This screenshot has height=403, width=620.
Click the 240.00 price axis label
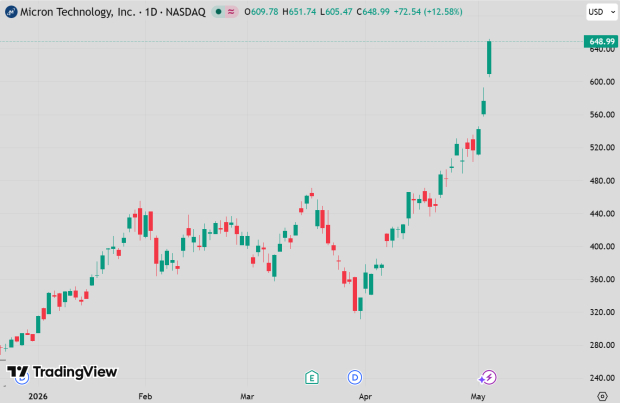pyautogui.click(x=602, y=378)
